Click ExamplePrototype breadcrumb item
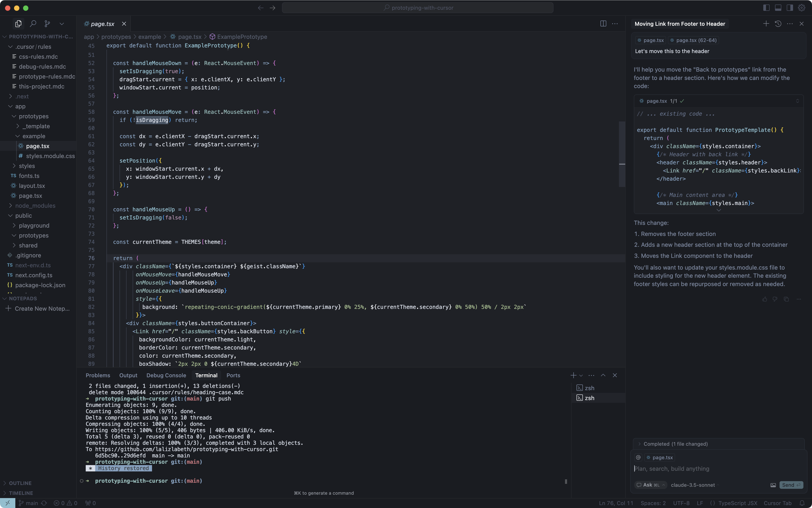Viewport: 812px width, 508px height. (x=238, y=37)
